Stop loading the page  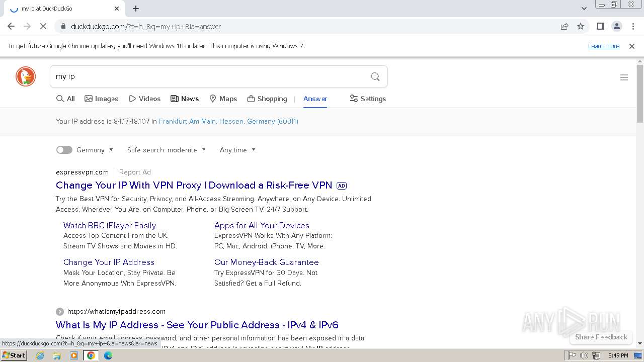point(43,26)
